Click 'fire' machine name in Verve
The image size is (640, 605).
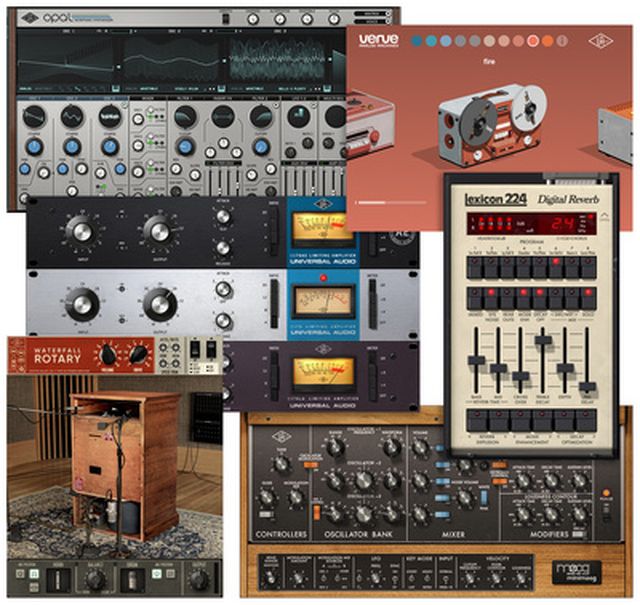click(489, 62)
